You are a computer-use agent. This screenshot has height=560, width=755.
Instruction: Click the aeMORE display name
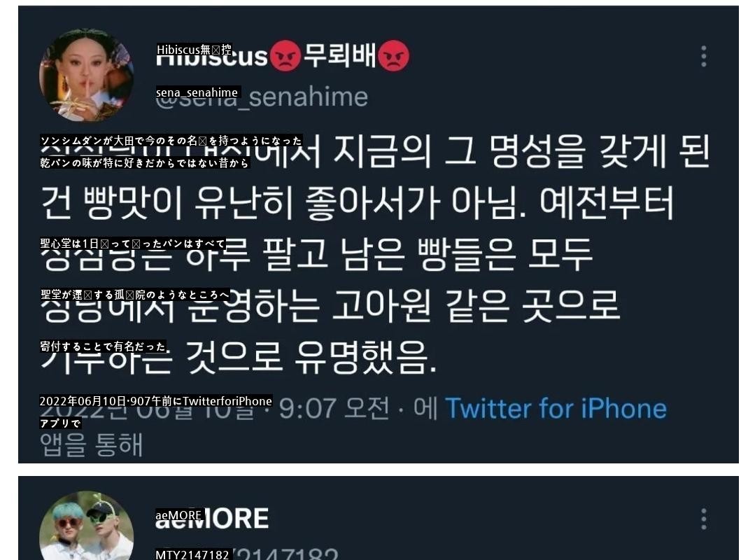(x=212, y=519)
